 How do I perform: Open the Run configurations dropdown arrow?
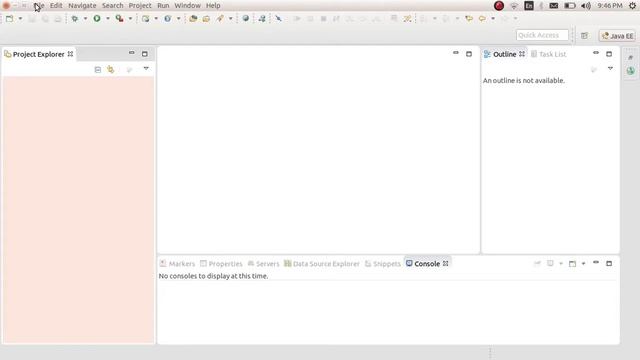pos(108,18)
